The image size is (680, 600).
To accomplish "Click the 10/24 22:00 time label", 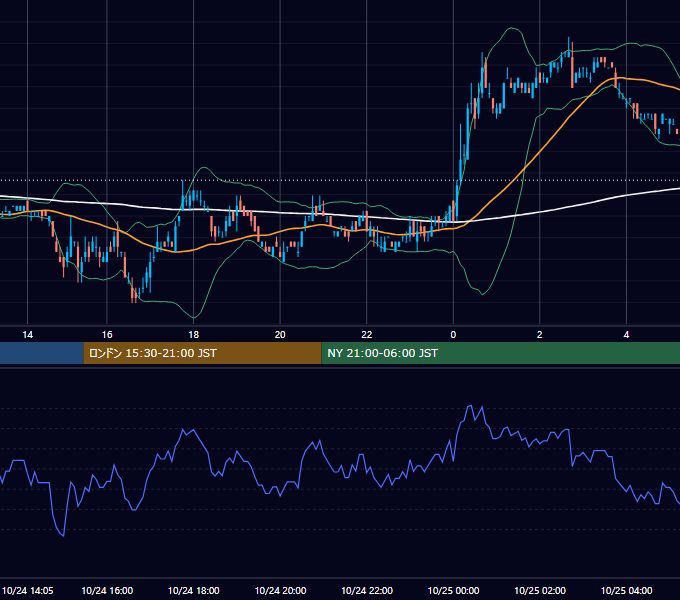I will tap(367, 590).
